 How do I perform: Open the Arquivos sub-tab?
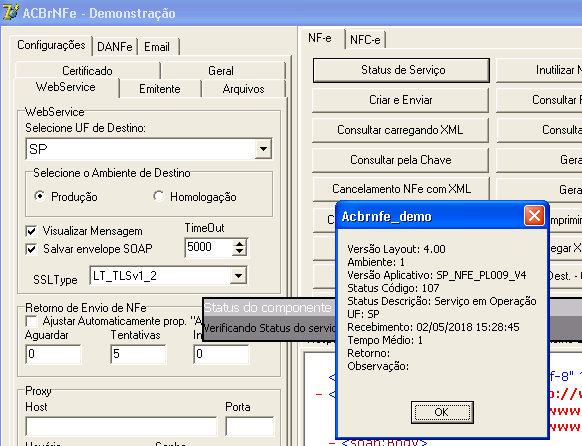coord(243,89)
